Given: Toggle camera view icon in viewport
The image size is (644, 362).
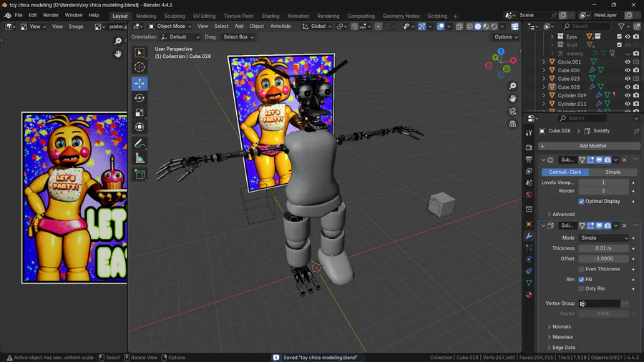Looking at the screenshot, I should (512, 111).
